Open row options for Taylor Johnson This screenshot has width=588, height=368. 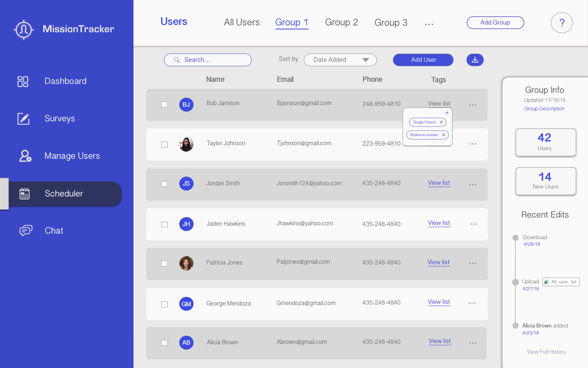473,144
